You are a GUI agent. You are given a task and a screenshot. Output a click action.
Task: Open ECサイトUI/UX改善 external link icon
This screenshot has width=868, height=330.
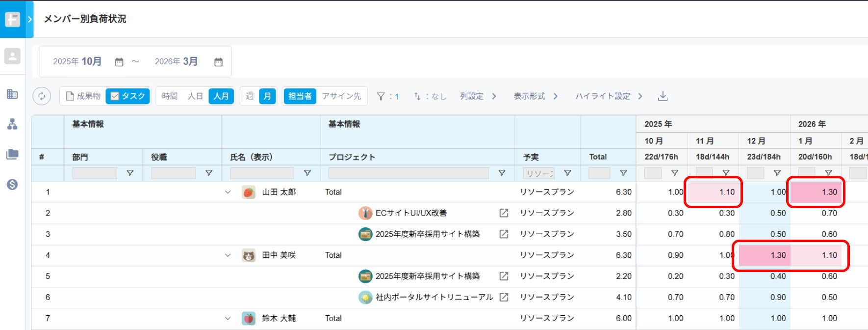coord(504,213)
